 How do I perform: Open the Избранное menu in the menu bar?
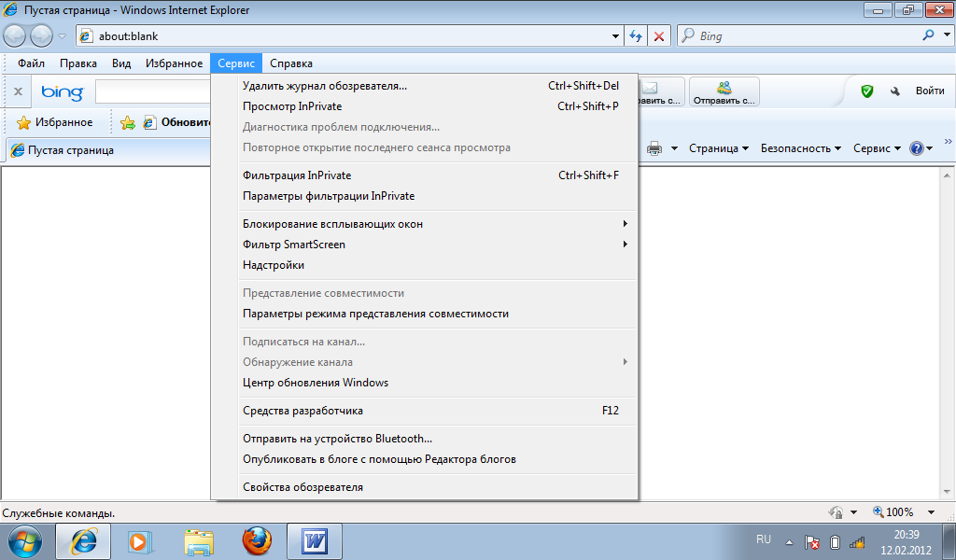174,63
